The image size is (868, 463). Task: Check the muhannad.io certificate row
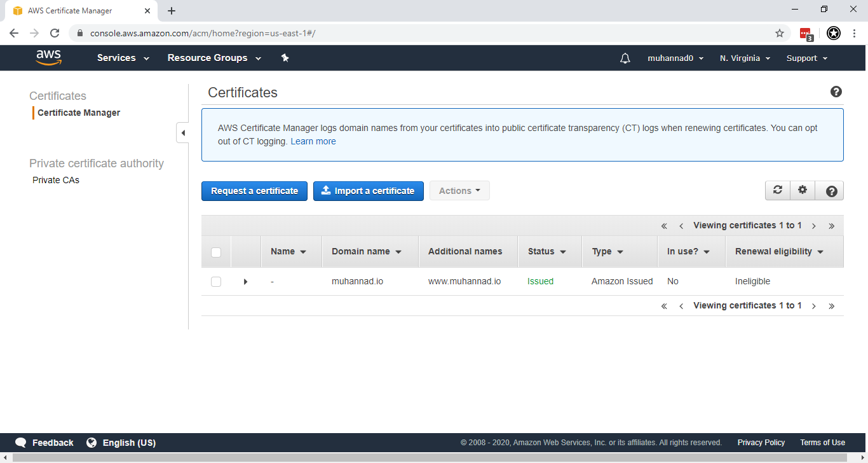coord(215,281)
